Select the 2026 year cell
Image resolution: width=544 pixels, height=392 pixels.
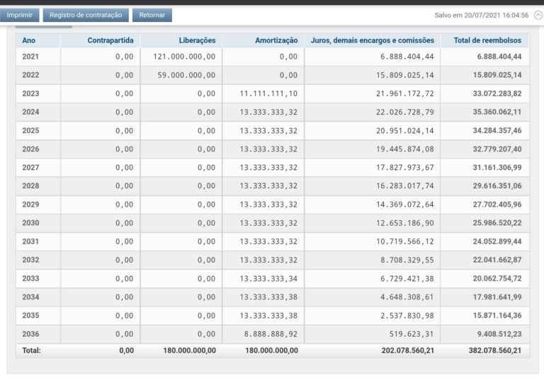coord(30,149)
